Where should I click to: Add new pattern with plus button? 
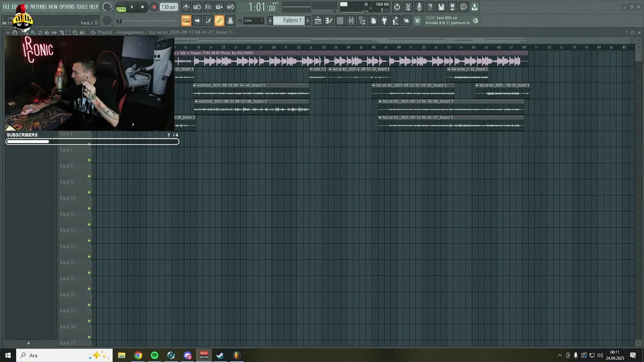coord(308,21)
